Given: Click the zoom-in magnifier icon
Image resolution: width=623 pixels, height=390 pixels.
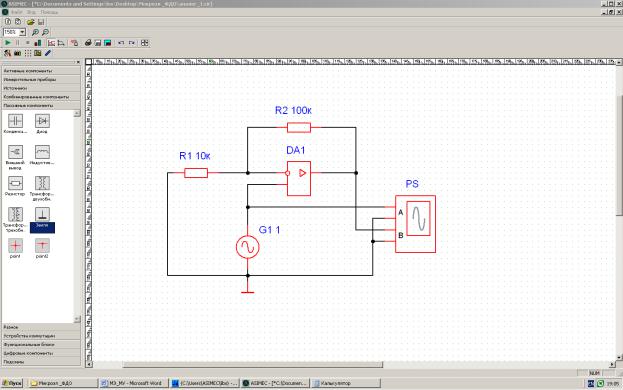Looking at the screenshot, I should [35, 32].
